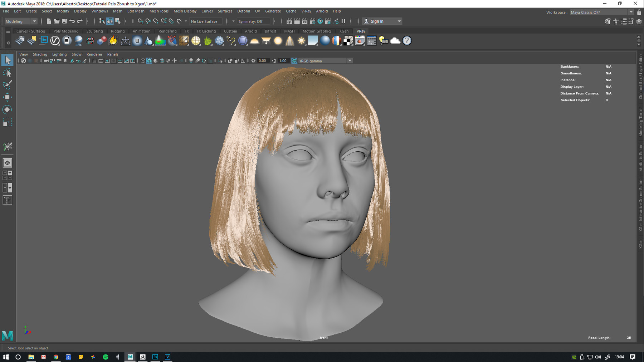Image resolution: width=644 pixels, height=362 pixels.
Task: Toggle select by component type mode
Action: point(118,21)
